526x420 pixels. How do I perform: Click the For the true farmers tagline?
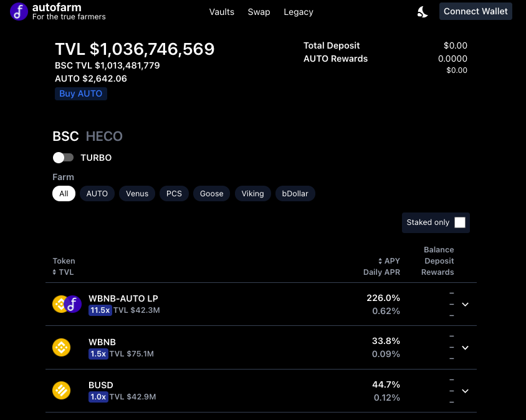click(69, 17)
